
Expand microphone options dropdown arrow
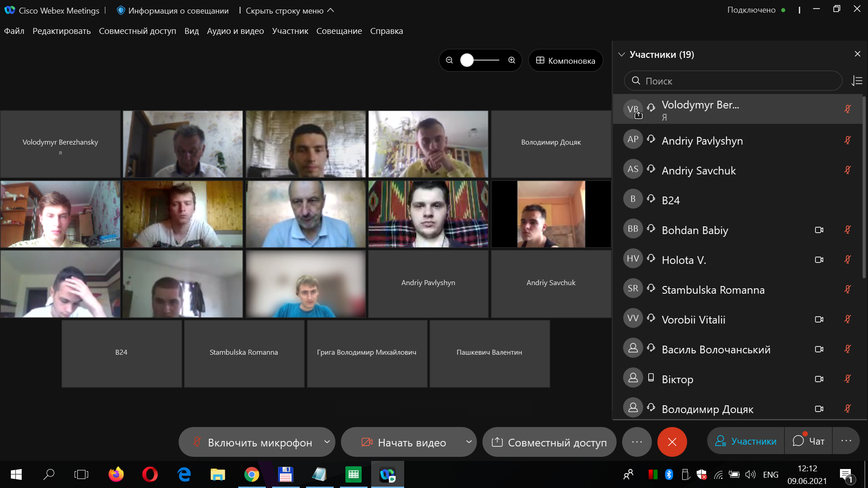coord(327,442)
